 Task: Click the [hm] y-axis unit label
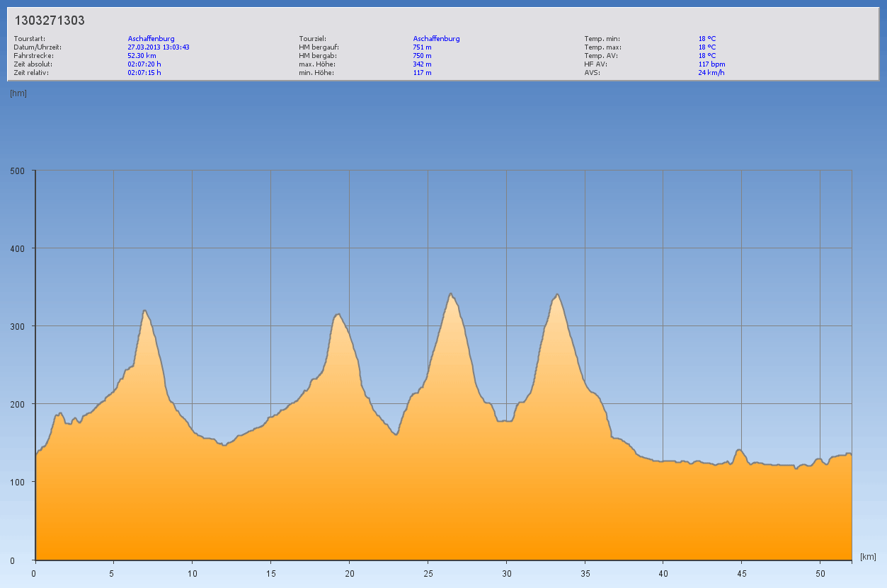click(x=18, y=93)
